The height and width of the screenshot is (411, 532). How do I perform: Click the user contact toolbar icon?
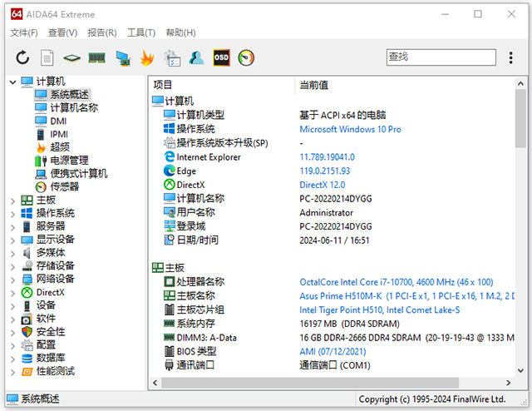tap(197, 57)
